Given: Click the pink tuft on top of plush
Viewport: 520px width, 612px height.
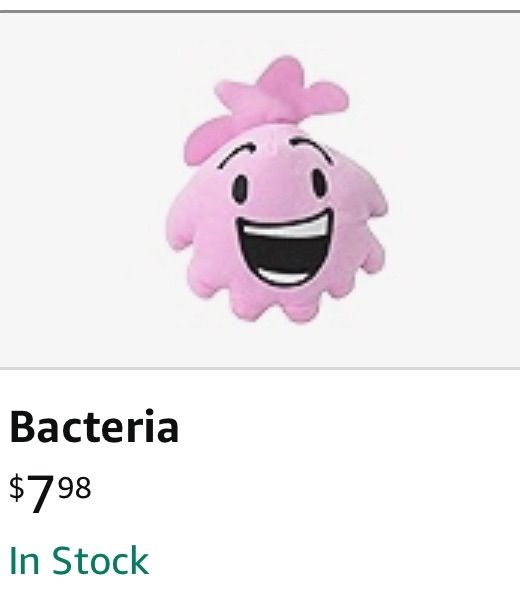Looking at the screenshot, I should [x=265, y=104].
